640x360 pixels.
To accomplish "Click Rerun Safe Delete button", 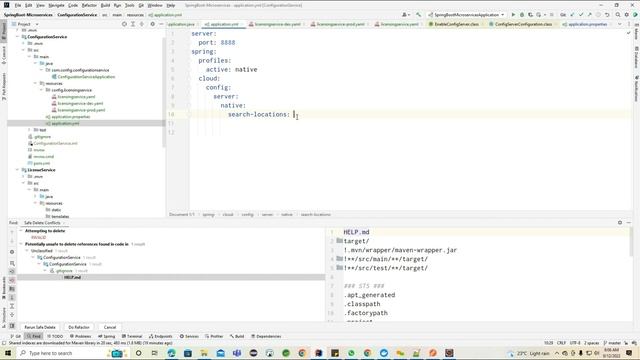I will [40, 327].
